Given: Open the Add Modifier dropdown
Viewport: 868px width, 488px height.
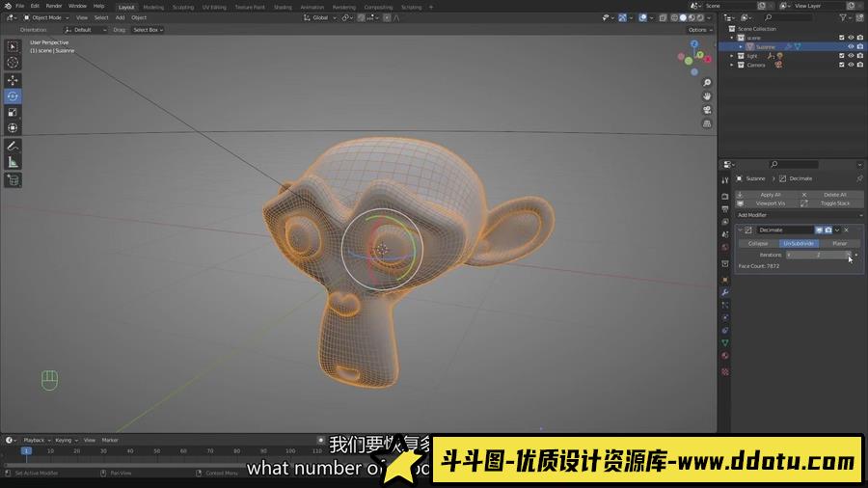Looking at the screenshot, I should tap(800, 215).
